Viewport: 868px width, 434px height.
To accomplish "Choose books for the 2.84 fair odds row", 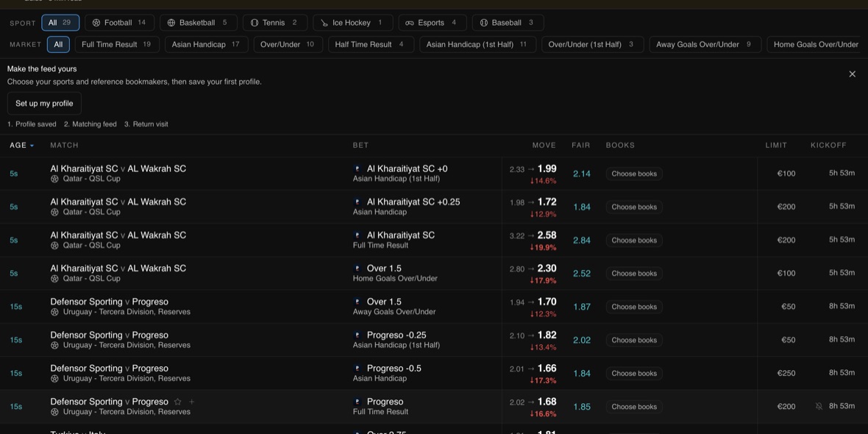I will (x=634, y=241).
